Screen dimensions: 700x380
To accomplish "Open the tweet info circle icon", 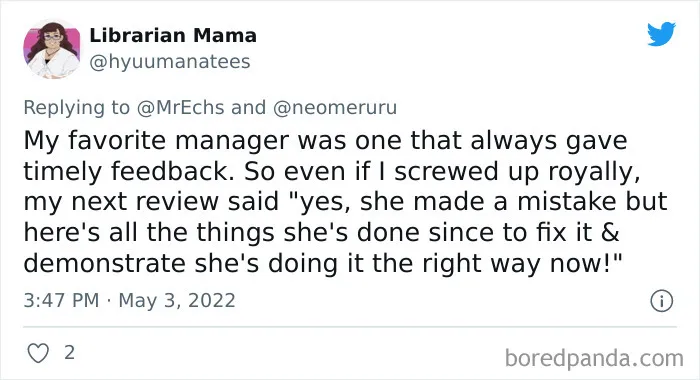I will pos(661,301).
